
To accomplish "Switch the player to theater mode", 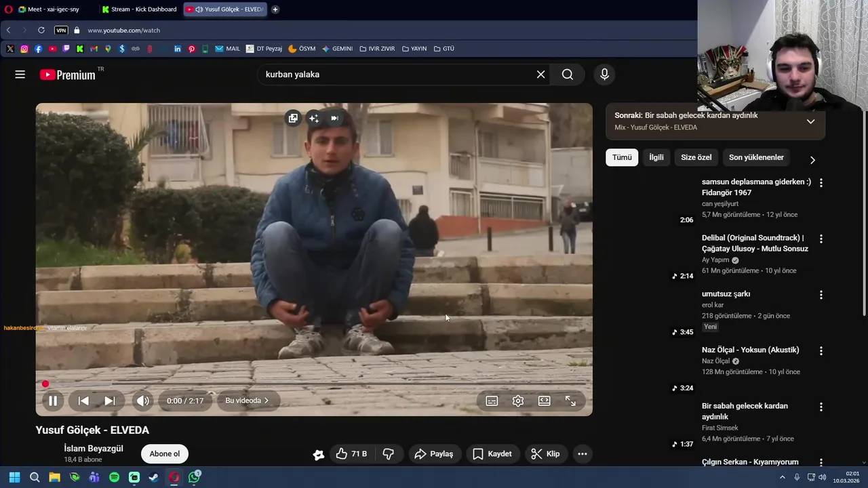I will click(544, 401).
